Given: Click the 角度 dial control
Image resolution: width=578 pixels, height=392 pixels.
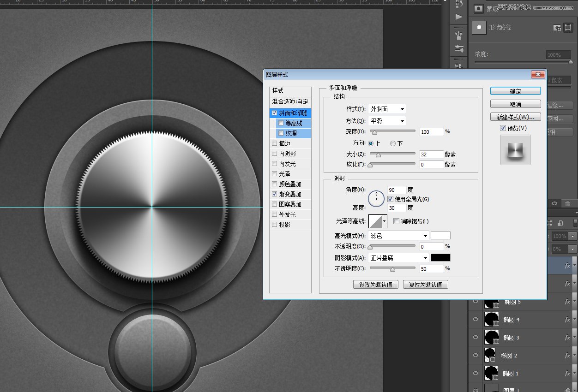Looking at the screenshot, I should click(376, 198).
